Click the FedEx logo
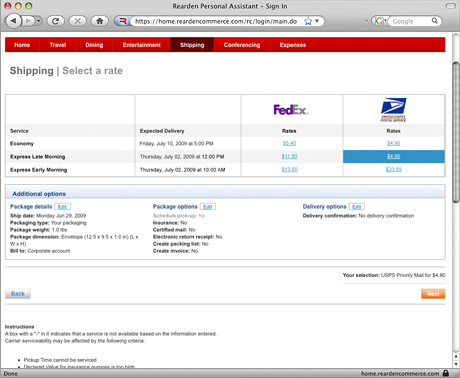The height and width of the screenshot is (378, 460). click(x=291, y=110)
